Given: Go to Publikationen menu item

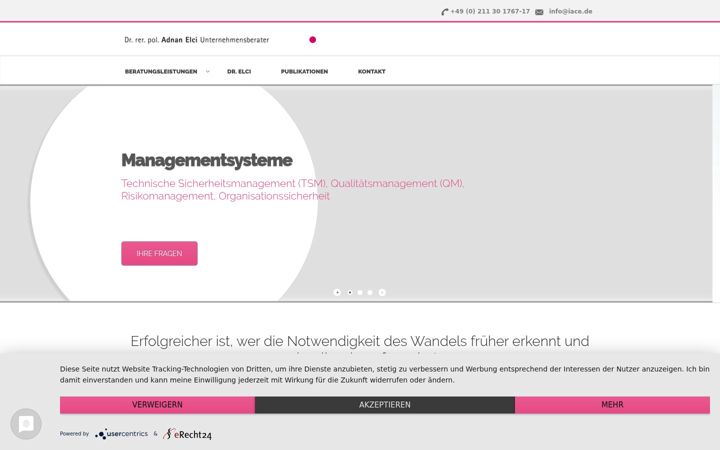Looking at the screenshot, I should click(304, 72).
